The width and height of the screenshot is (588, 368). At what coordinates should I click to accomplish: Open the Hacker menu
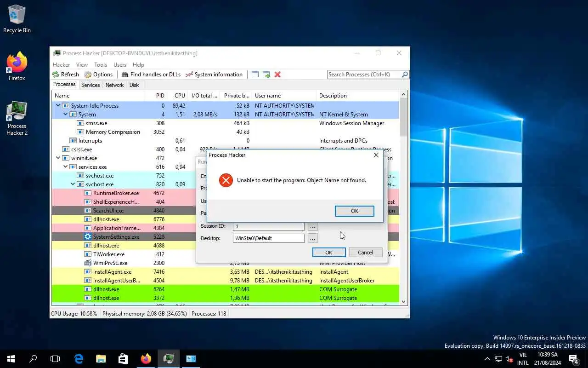[62, 65]
